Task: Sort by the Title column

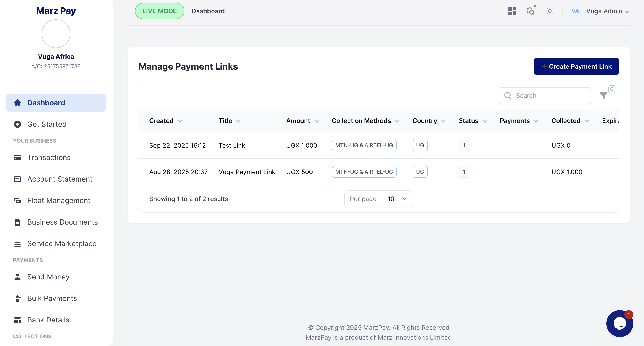Action: coord(229,121)
